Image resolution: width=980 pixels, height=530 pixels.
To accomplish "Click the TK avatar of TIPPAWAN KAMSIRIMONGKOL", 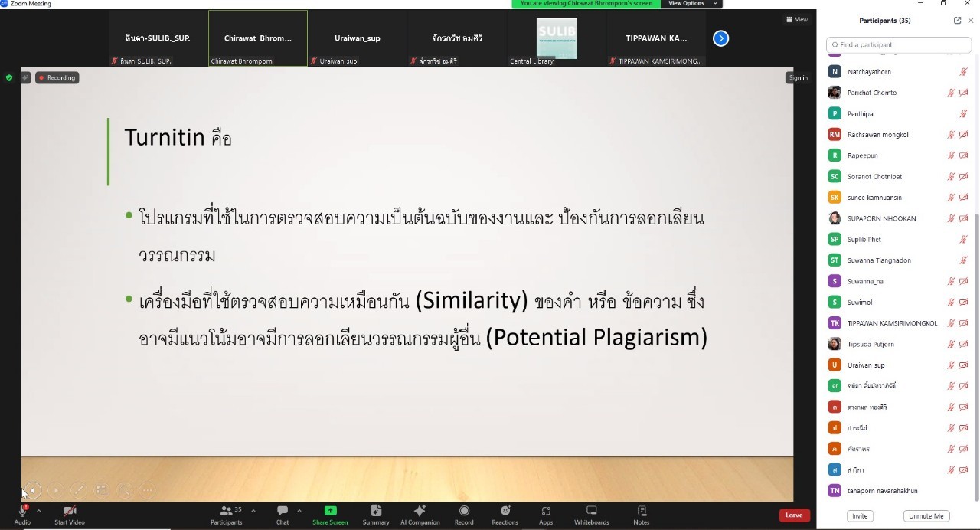I will tap(835, 322).
